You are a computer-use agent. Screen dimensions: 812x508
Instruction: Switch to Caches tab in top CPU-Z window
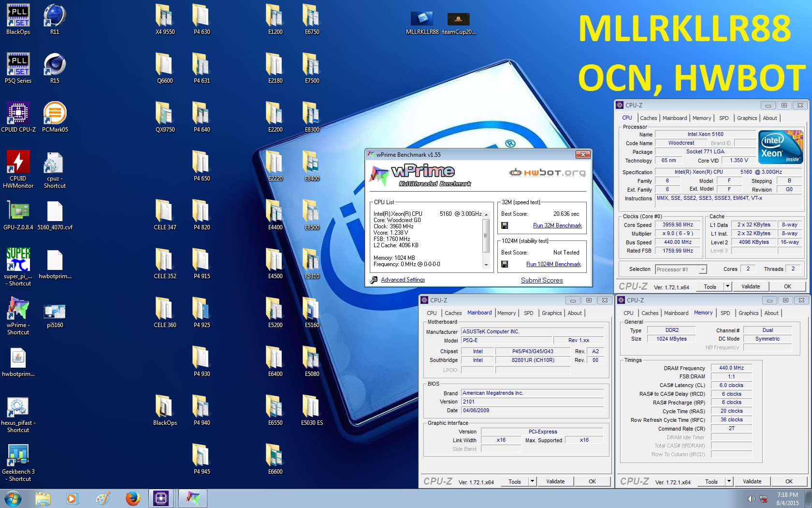648,118
